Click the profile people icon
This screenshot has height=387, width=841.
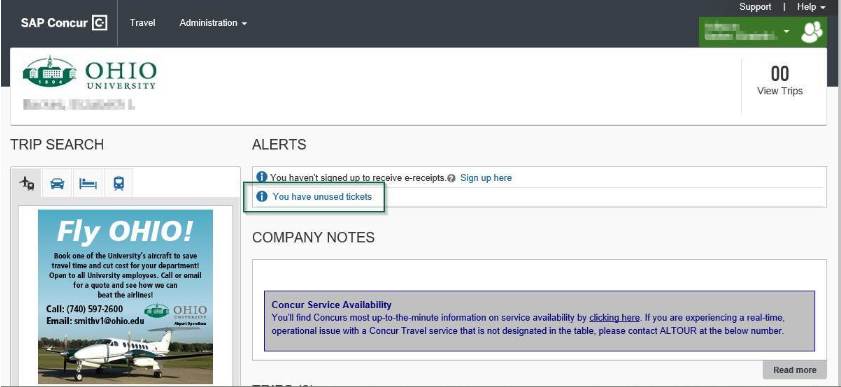(811, 32)
